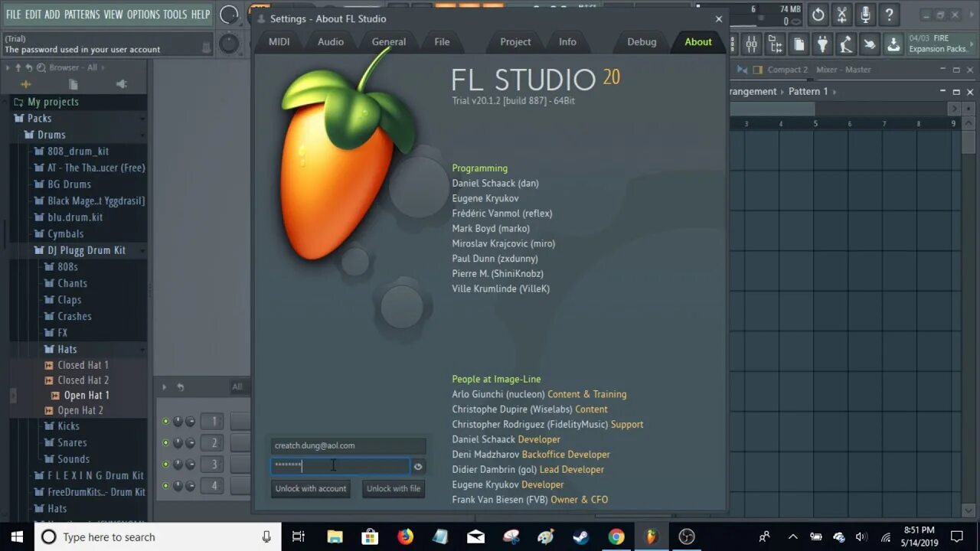Click the All channel filter button
This screenshot has width=980, height=551.
coord(237,387)
